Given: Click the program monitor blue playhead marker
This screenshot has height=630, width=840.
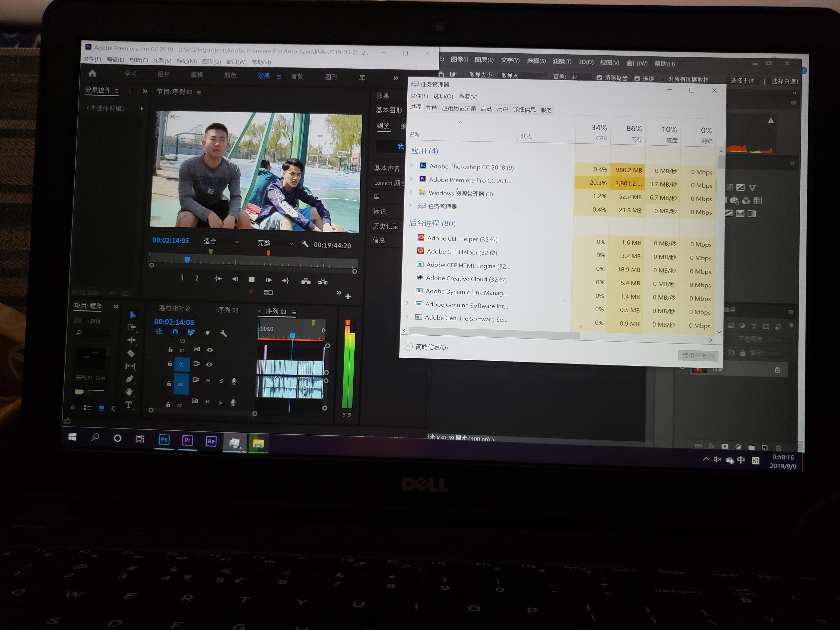Looking at the screenshot, I should point(187,259).
